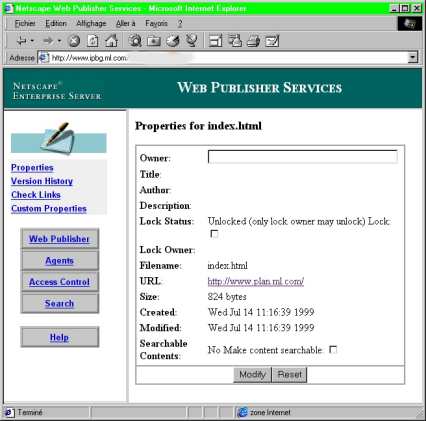Open the History toolbar icon
The image size is (426, 421).
click(173, 41)
